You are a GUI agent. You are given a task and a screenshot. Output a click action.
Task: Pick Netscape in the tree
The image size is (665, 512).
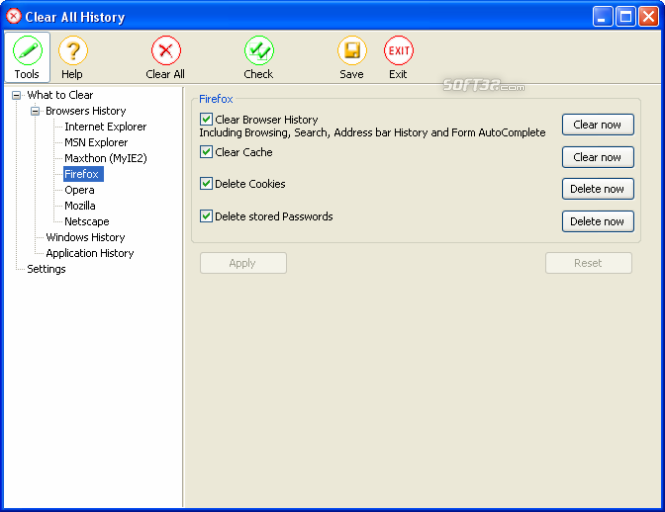tap(87, 221)
